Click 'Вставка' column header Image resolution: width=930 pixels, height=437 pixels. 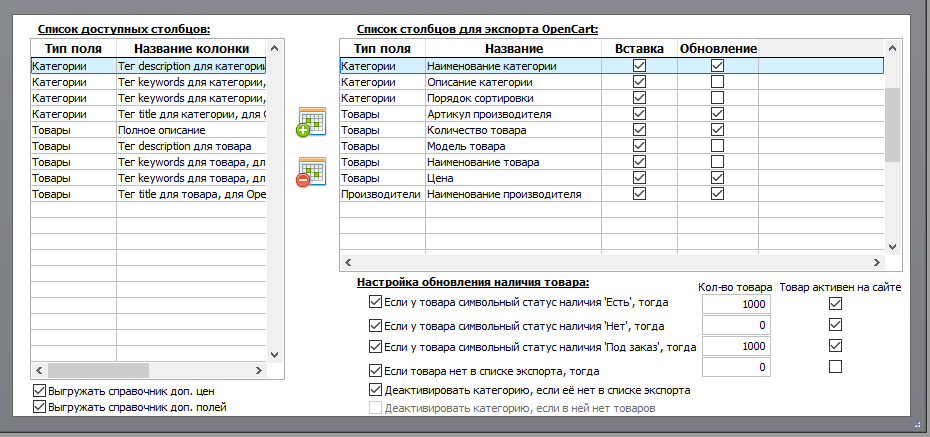(639, 49)
